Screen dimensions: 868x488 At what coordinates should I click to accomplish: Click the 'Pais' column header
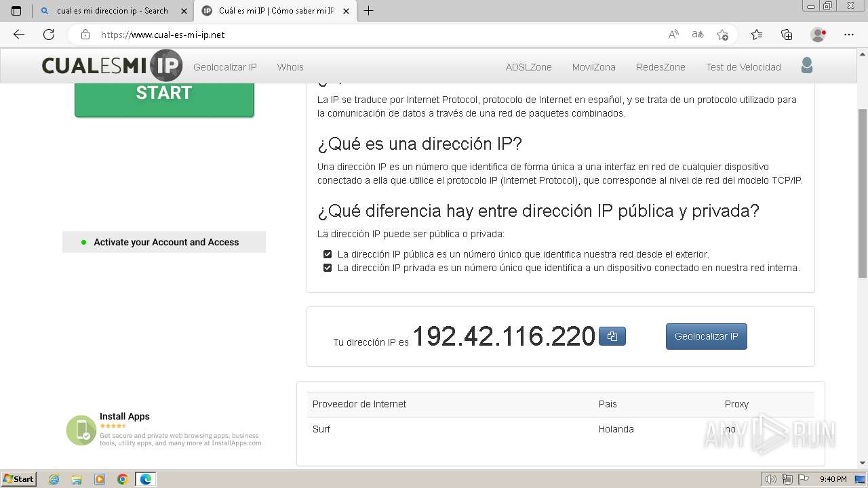[x=608, y=404]
